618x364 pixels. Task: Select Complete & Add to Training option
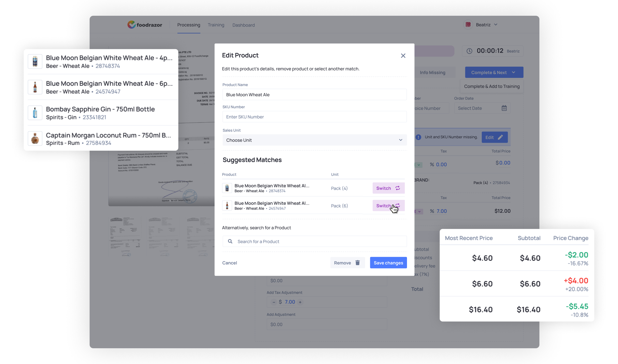click(x=492, y=86)
